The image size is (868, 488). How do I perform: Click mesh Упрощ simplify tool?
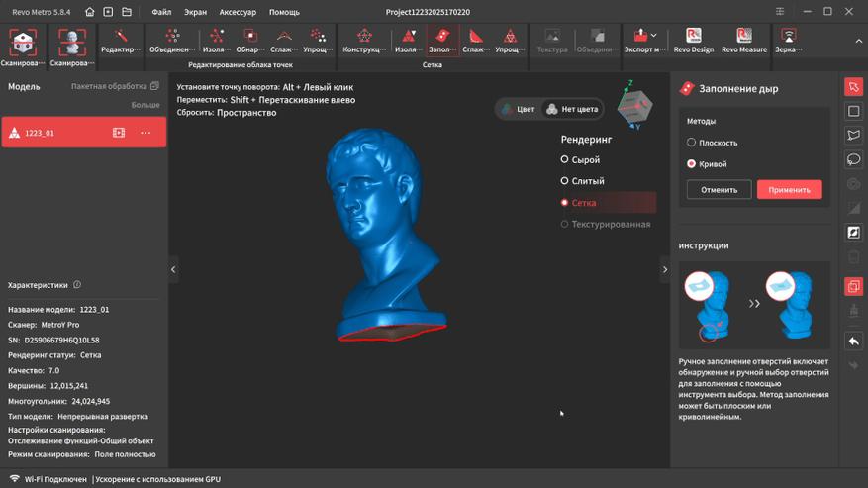pos(510,41)
